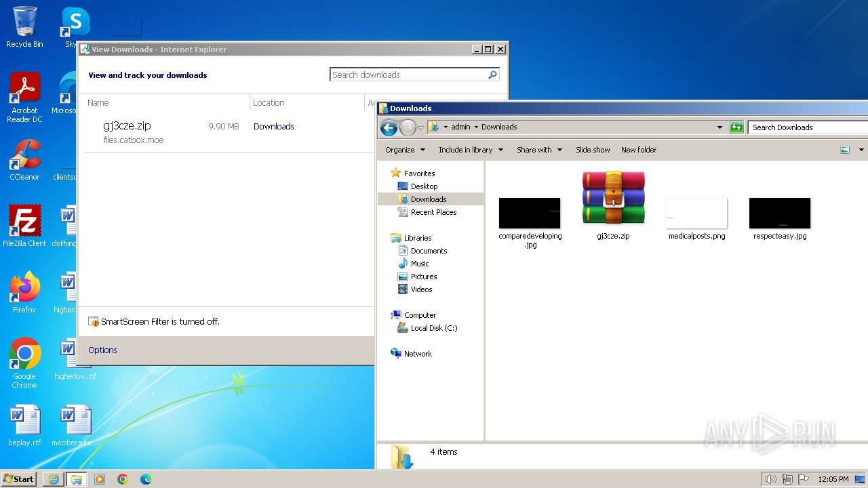The image size is (868, 488).
Task: Click the Search downloads field
Action: click(x=414, y=75)
